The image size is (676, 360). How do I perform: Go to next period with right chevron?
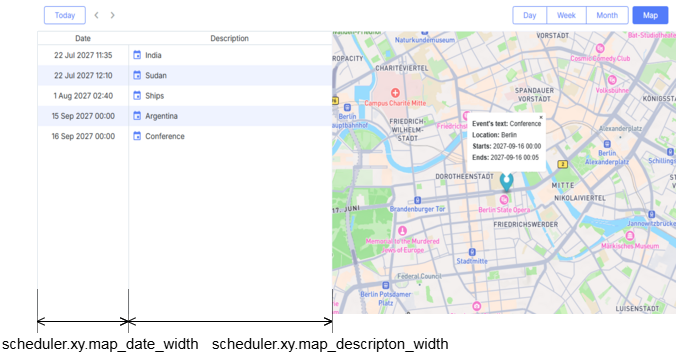[x=113, y=15]
